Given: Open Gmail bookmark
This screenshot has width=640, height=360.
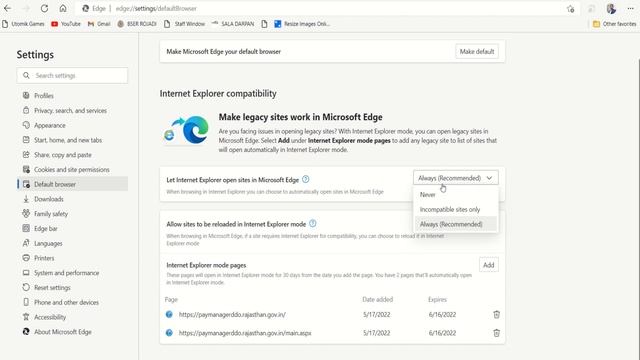Looking at the screenshot, I should (x=99, y=24).
